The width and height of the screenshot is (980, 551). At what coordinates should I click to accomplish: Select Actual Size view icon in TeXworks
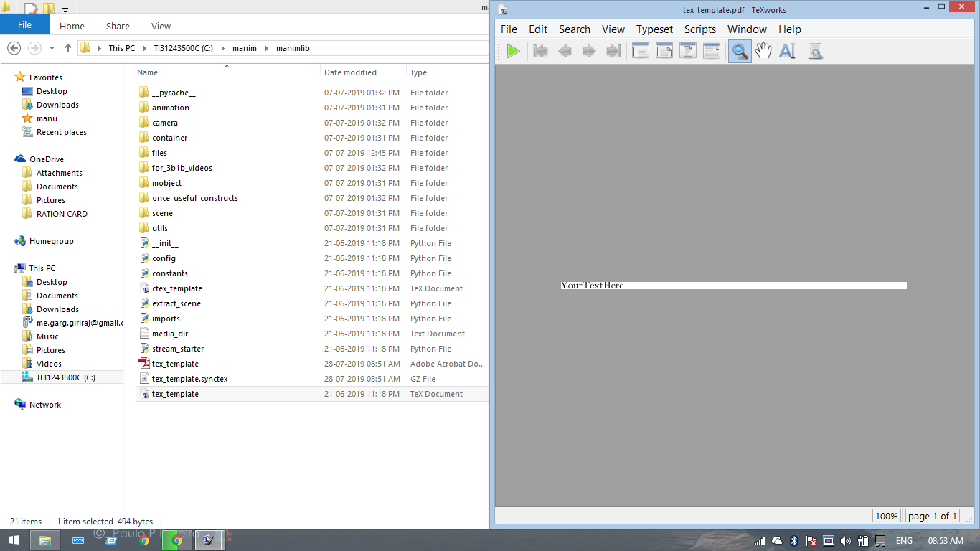click(x=641, y=51)
